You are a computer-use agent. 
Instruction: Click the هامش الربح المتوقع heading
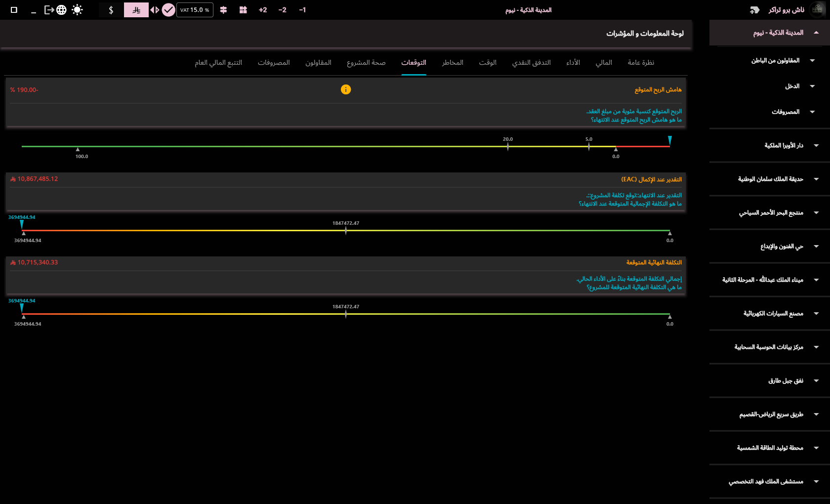[658, 89]
